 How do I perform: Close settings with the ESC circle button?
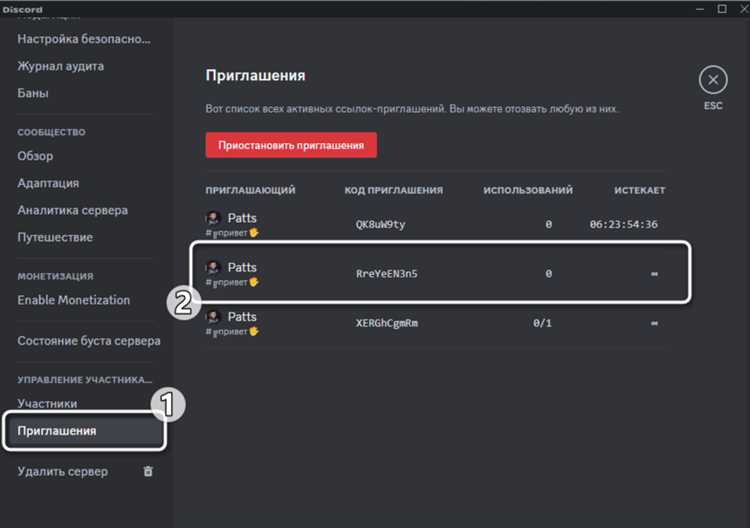[x=713, y=80]
